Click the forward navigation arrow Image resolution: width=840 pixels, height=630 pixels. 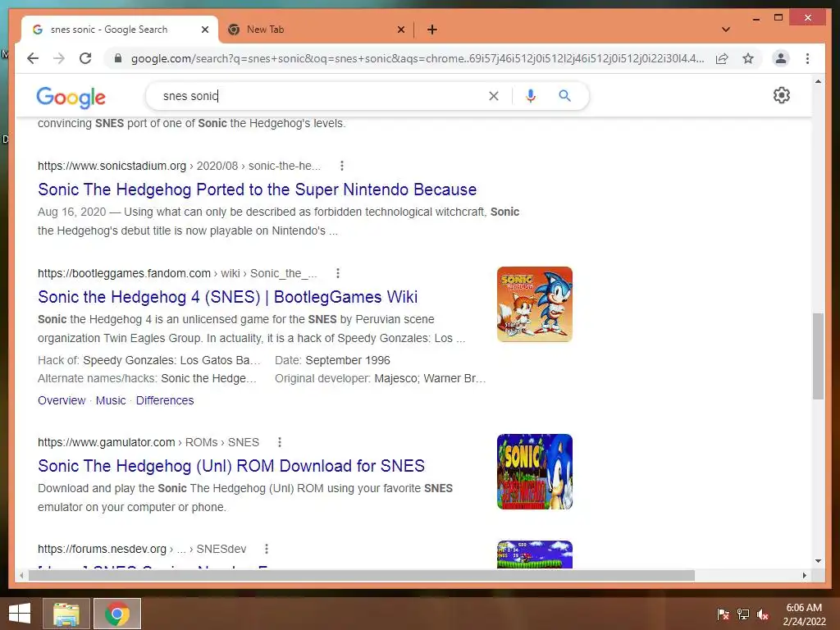59,58
